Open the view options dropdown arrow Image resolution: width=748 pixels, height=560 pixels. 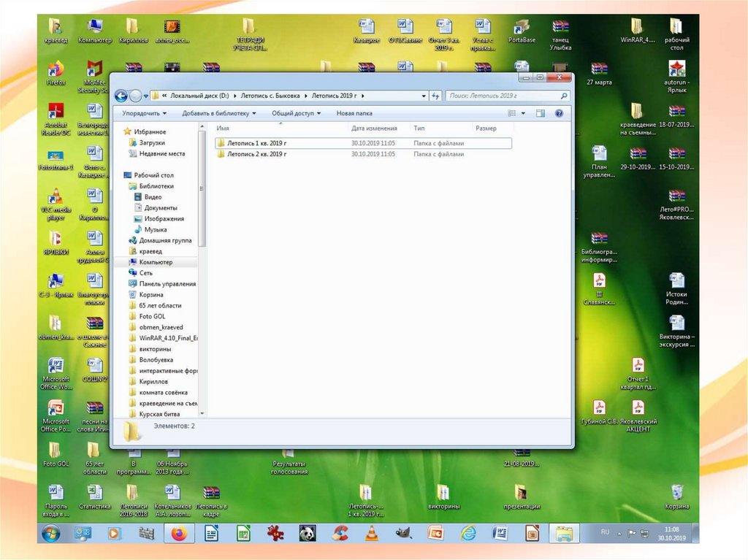523,113
